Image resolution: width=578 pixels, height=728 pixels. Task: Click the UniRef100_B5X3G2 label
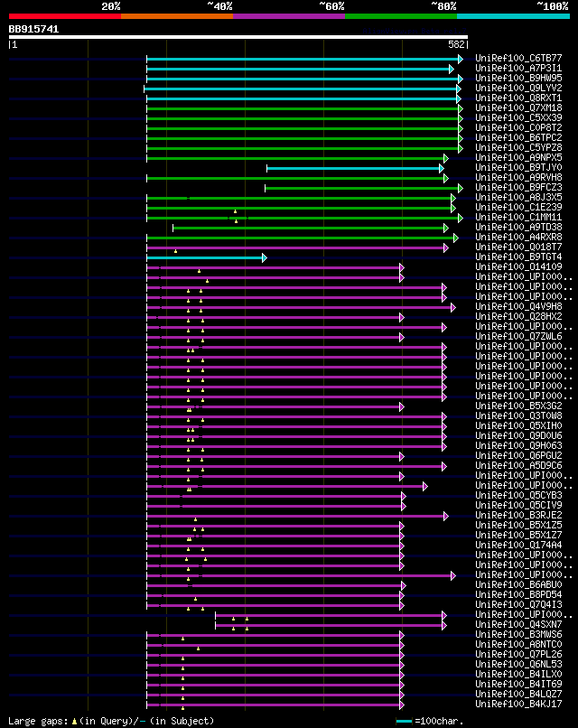tap(518, 406)
